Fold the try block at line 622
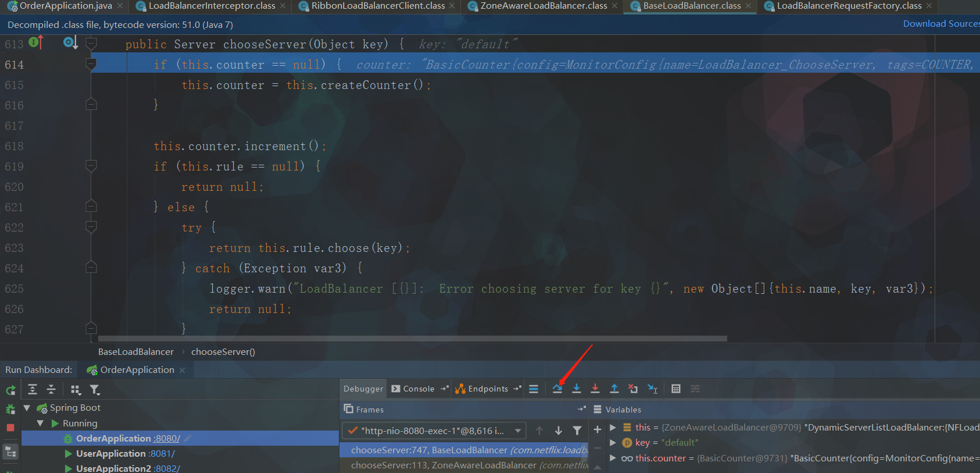980x473 pixels. click(x=91, y=227)
